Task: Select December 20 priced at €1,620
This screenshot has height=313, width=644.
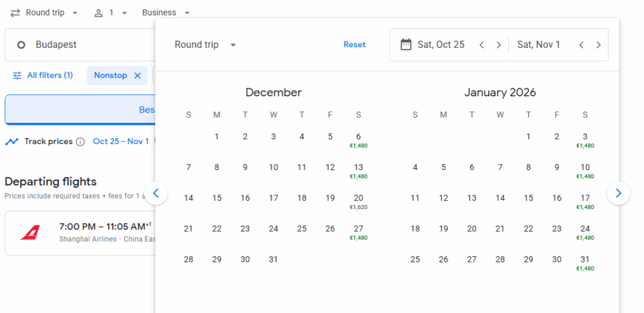Action: click(358, 201)
